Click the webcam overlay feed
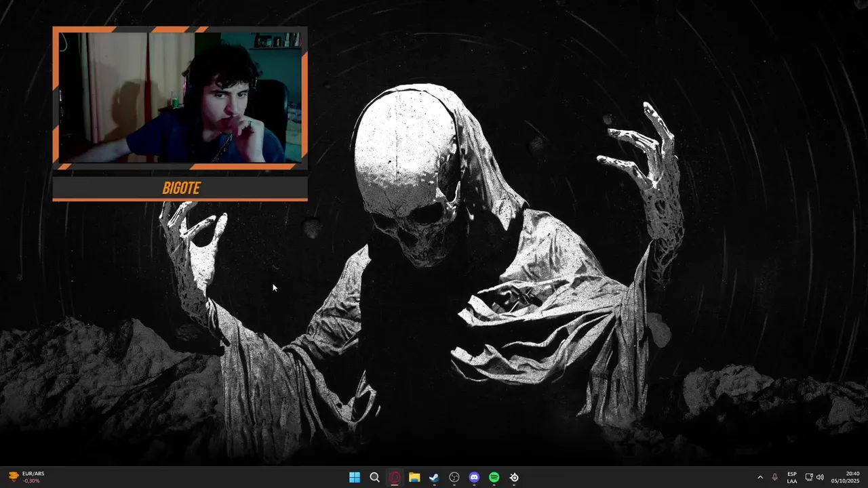Viewport: 868px width, 488px height. [x=180, y=98]
